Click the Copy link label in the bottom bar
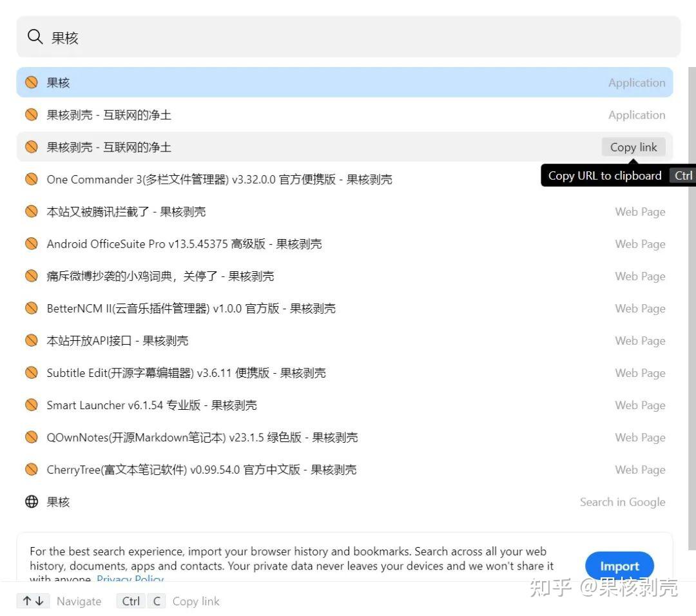696x616 pixels. (x=196, y=601)
